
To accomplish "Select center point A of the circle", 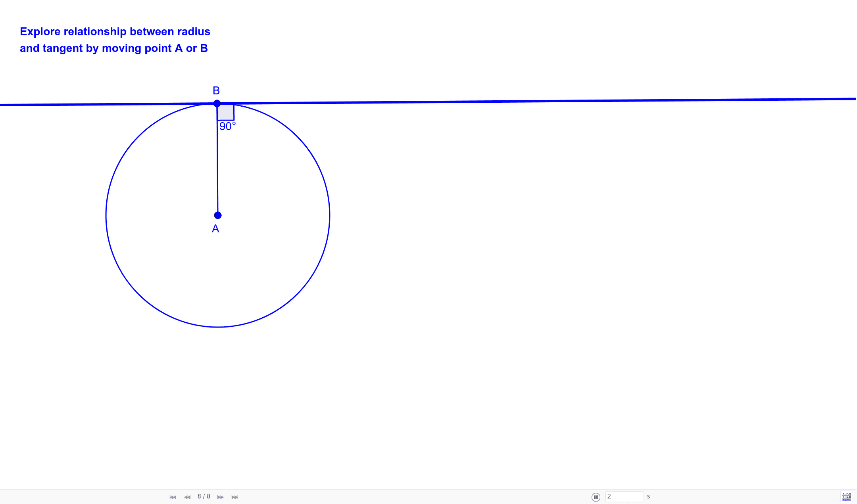I will [x=217, y=215].
